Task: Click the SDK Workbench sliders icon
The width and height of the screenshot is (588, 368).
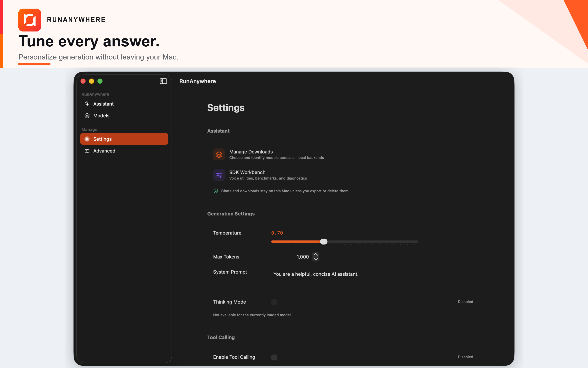Action: pos(219,175)
